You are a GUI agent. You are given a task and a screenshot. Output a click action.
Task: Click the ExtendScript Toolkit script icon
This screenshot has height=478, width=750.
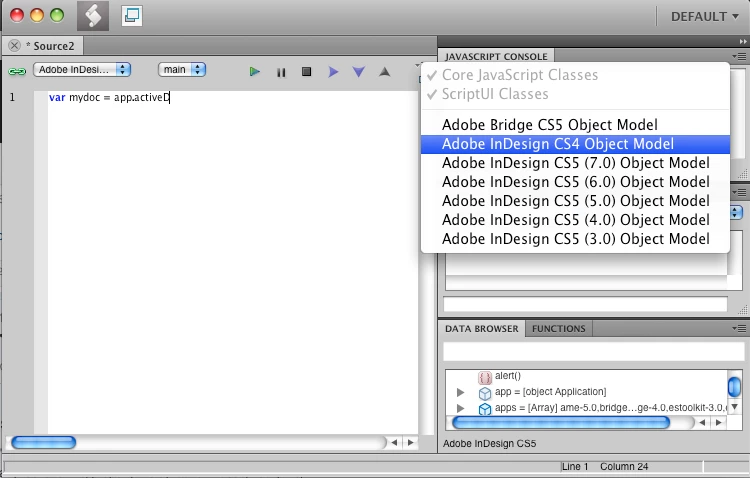[93, 16]
